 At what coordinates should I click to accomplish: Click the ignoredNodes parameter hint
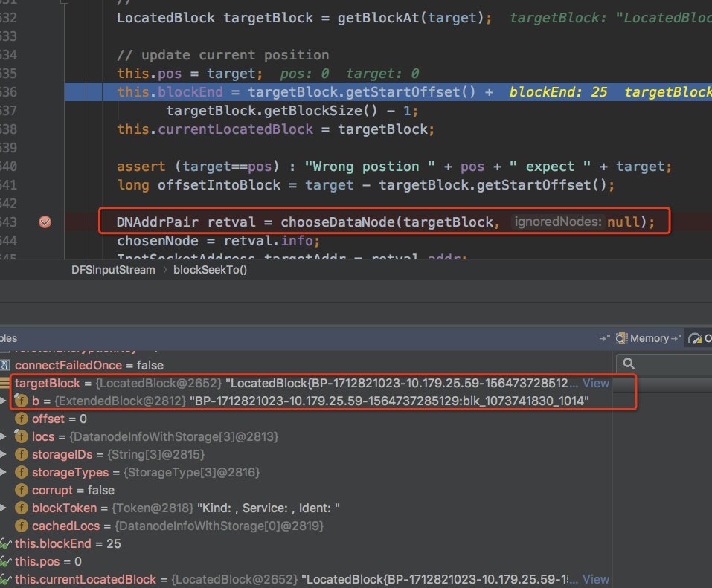(x=557, y=222)
